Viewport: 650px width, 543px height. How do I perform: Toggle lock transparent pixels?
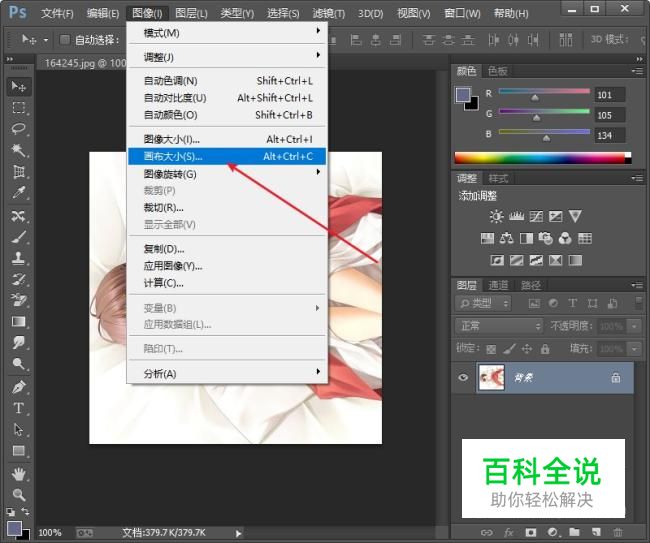(491, 349)
